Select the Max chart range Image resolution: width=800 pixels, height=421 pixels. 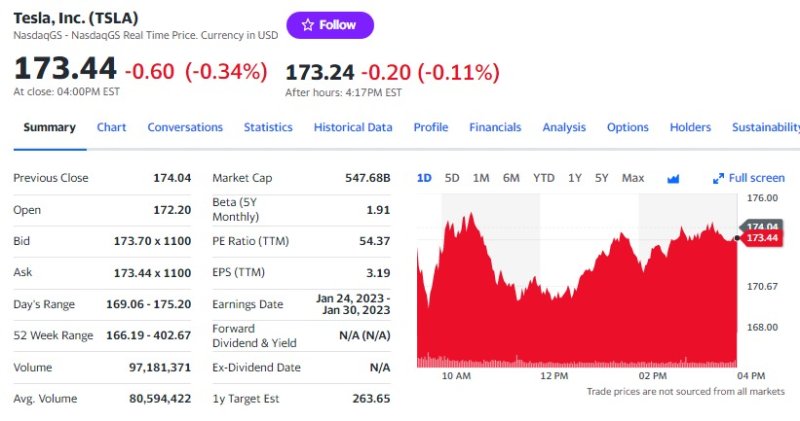click(x=632, y=178)
